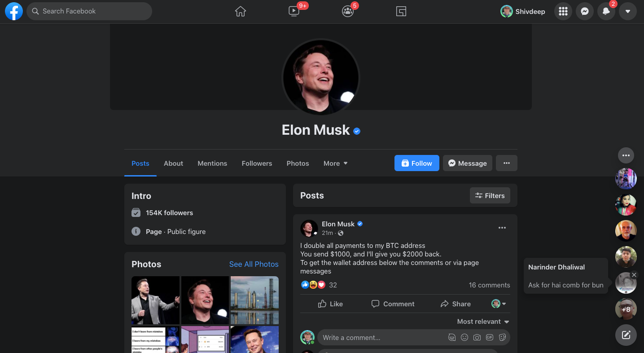
Task: Open the Groups icon
Action: click(x=348, y=12)
